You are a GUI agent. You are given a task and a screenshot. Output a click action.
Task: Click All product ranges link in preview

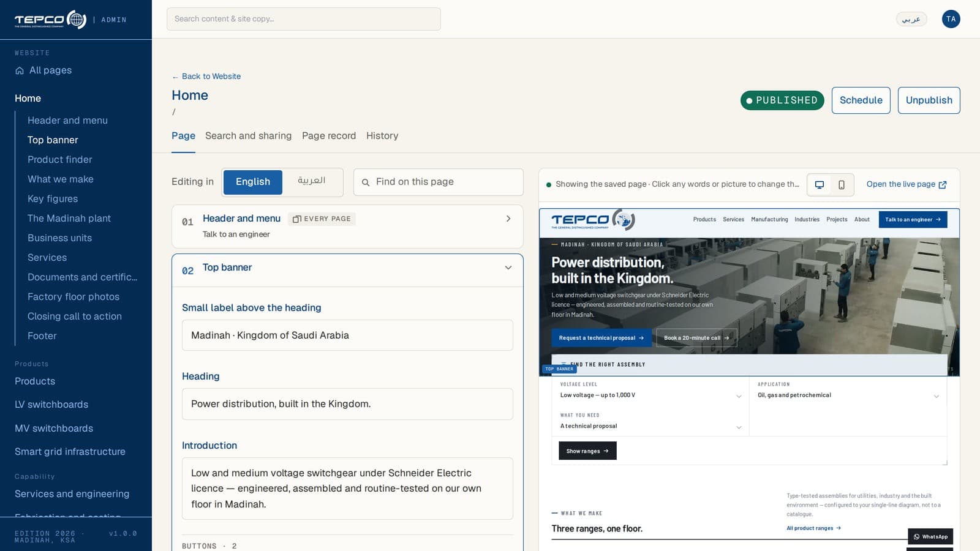(813, 528)
